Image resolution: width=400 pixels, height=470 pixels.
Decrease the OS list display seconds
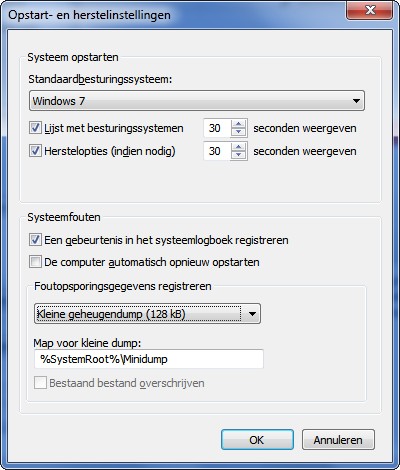pyautogui.click(x=238, y=132)
